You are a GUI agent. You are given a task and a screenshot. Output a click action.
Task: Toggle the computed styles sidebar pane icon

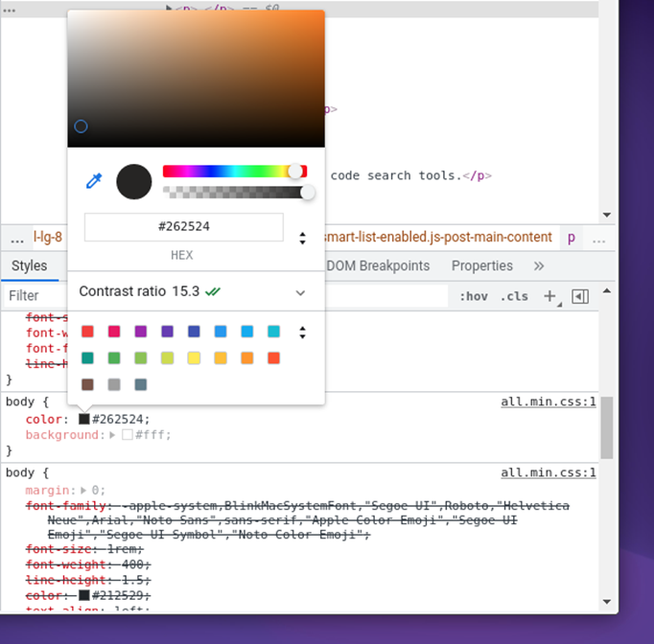click(x=580, y=296)
